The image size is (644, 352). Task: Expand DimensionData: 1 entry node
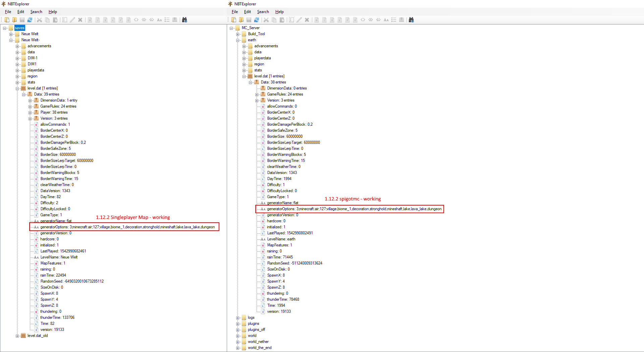30,101
